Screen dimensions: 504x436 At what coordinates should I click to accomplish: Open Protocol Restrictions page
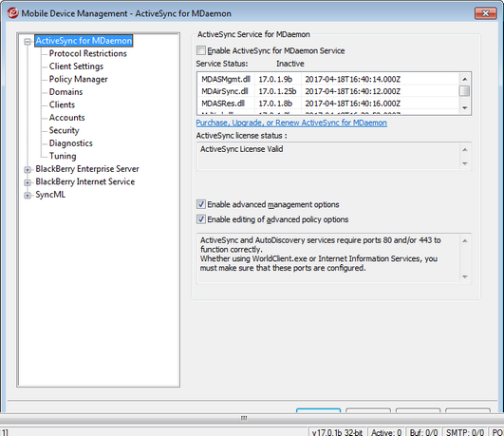coord(87,53)
